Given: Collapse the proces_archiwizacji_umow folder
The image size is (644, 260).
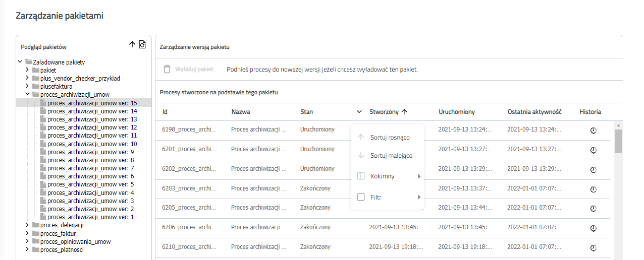Looking at the screenshot, I should (27, 94).
